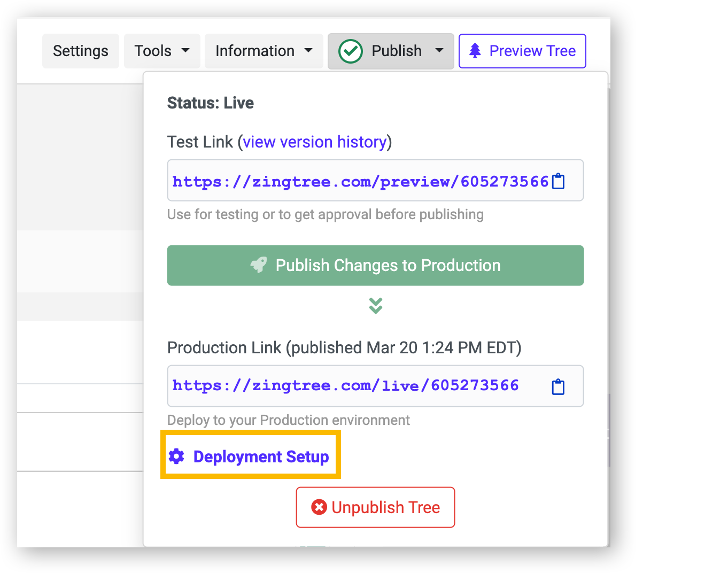Copy the production link with clipboard icon
Image resolution: width=728 pixels, height=573 pixels.
pos(558,386)
